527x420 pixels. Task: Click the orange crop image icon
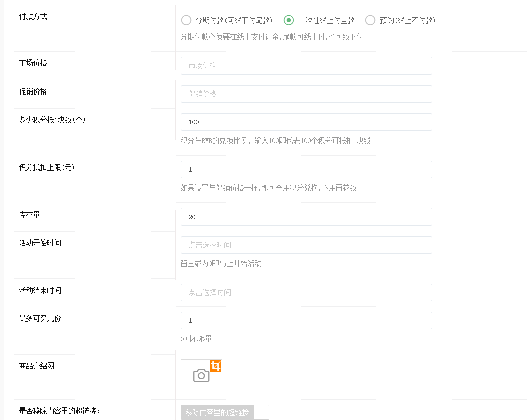(216, 366)
